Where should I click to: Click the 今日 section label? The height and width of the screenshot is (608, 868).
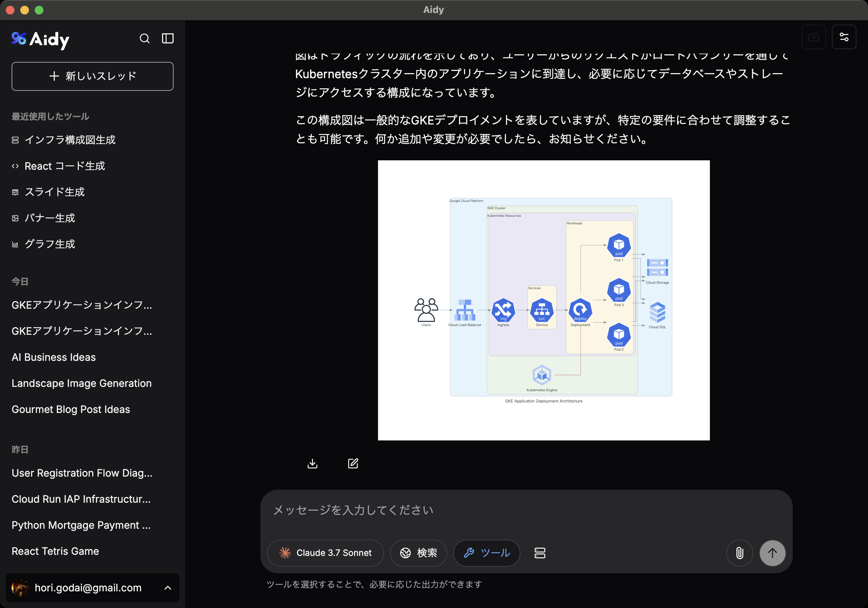click(x=20, y=282)
